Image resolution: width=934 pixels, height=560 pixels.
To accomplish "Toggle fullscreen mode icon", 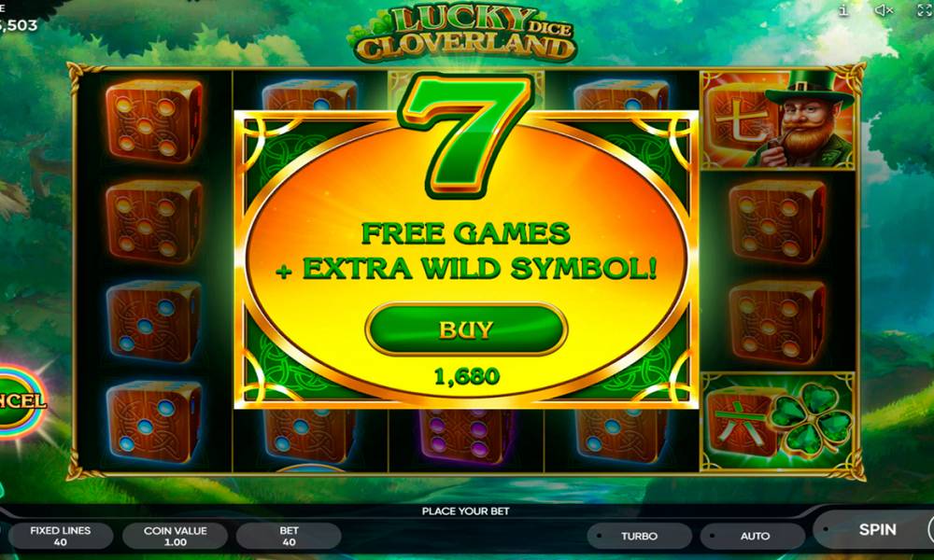I will click(x=925, y=10).
